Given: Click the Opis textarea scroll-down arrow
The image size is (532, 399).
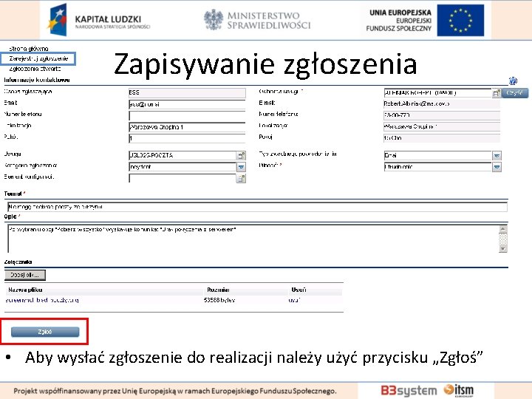Looking at the screenshot, I should [503, 249].
